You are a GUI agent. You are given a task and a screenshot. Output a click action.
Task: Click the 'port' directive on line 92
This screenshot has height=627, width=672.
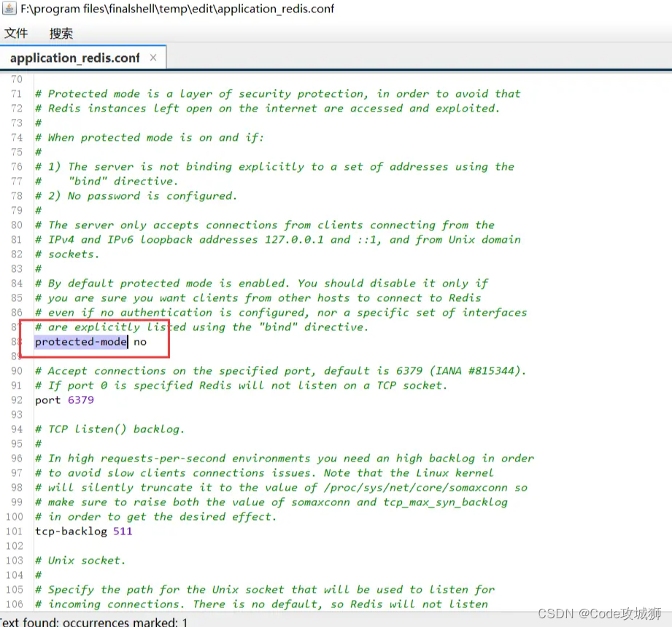coord(48,400)
